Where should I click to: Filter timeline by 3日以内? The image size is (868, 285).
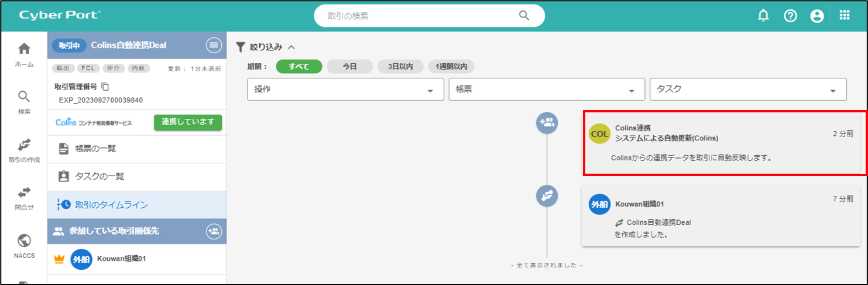point(400,67)
